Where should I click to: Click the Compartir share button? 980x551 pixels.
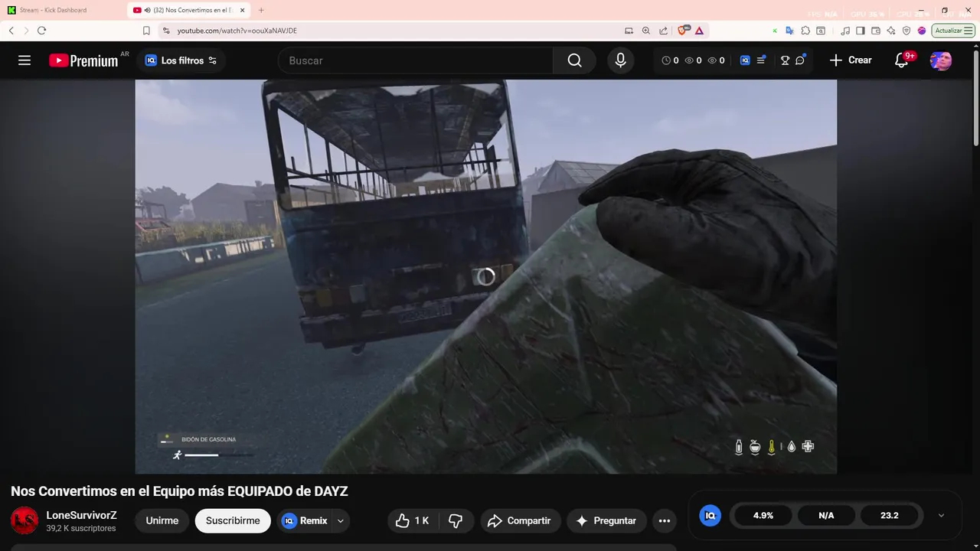pyautogui.click(x=521, y=520)
